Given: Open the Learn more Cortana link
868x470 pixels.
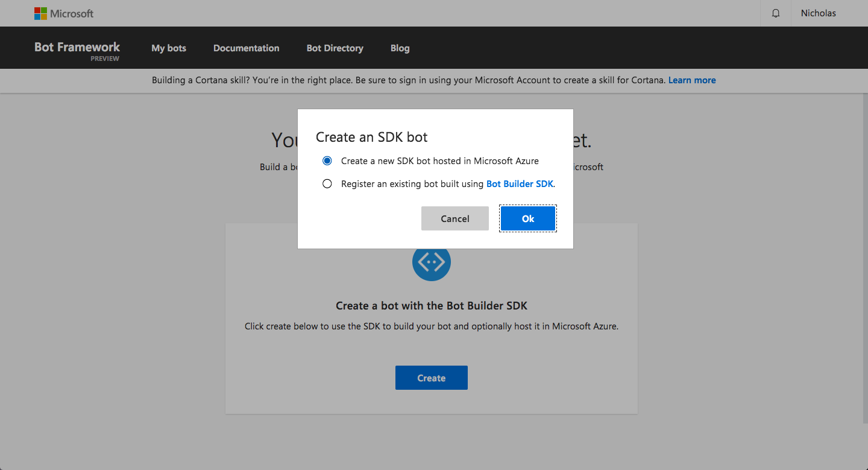Looking at the screenshot, I should (692, 80).
